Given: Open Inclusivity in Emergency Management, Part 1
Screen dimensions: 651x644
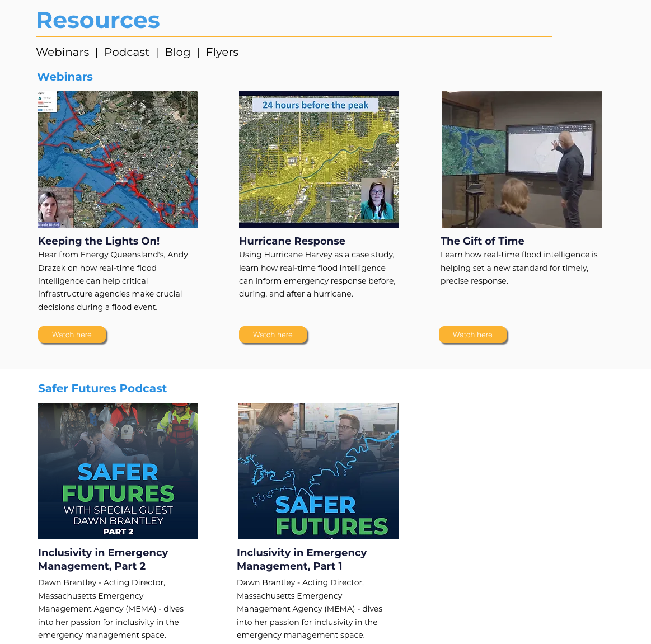Looking at the screenshot, I should tap(302, 559).
